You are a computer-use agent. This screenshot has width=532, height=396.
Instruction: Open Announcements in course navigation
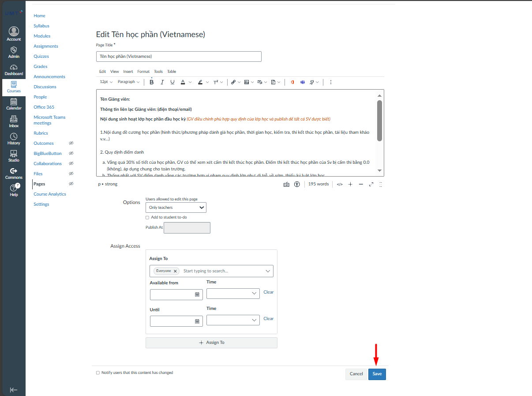click(x=49, y=77)
